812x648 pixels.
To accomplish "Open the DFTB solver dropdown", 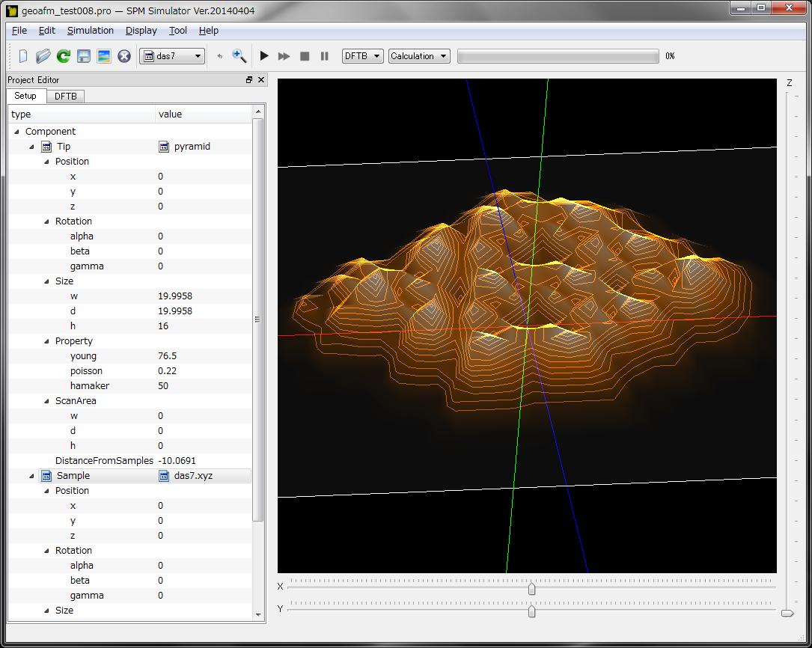I will tap(362, 56).
